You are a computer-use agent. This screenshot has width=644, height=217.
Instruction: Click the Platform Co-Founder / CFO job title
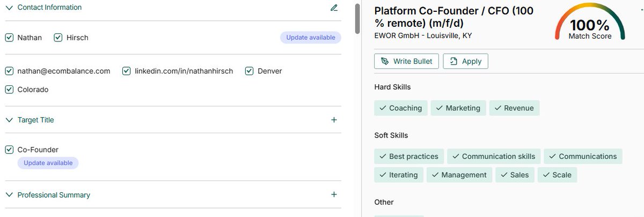453,17
